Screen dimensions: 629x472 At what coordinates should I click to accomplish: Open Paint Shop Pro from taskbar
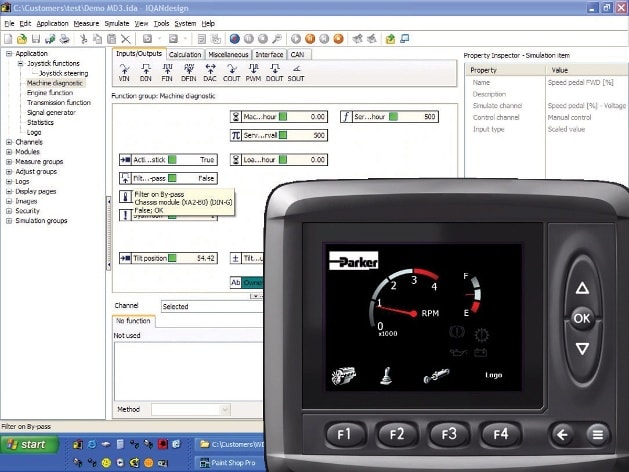231,463
